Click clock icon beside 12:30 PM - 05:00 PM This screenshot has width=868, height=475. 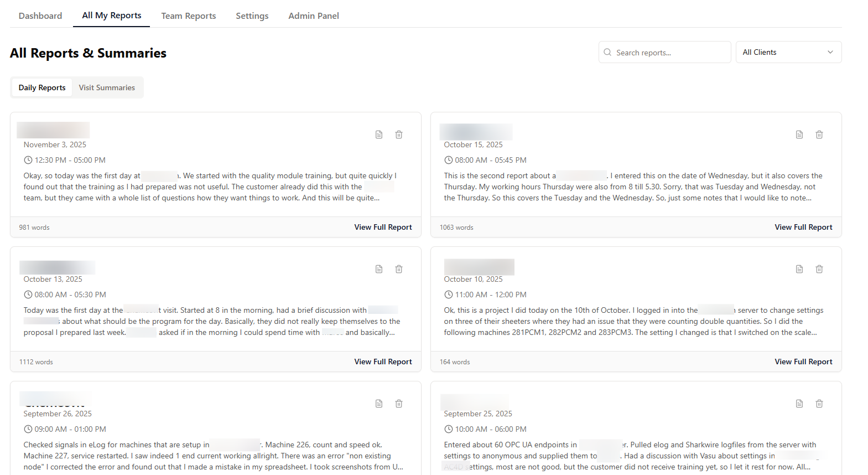[28, 160]
